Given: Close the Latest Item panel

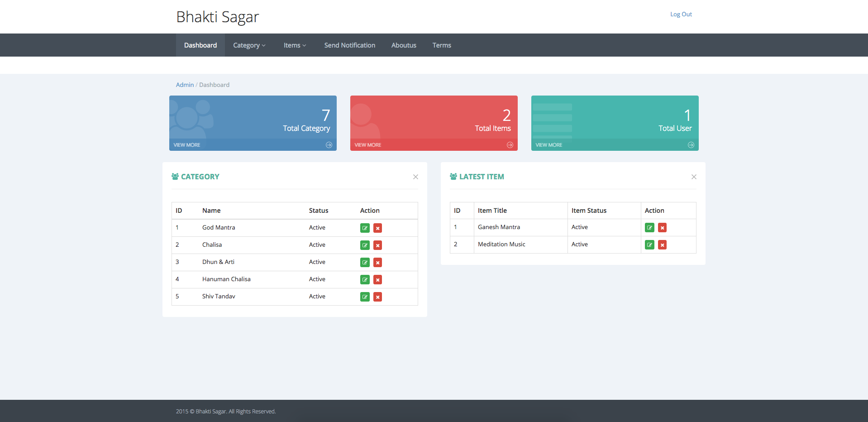Looking at the screenshot, I should coord(694,177).
